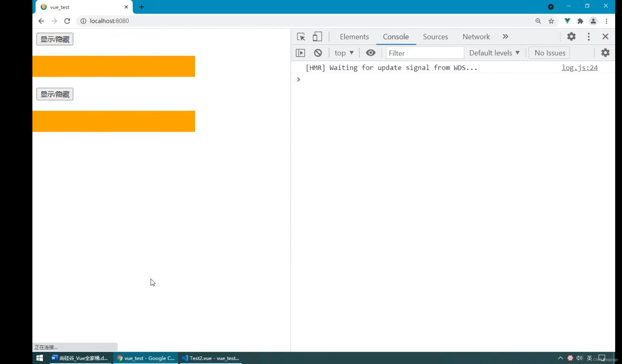Create a live expression with eye icon
The width and height of the screenshot is (622, 364).
pos(371,53)
